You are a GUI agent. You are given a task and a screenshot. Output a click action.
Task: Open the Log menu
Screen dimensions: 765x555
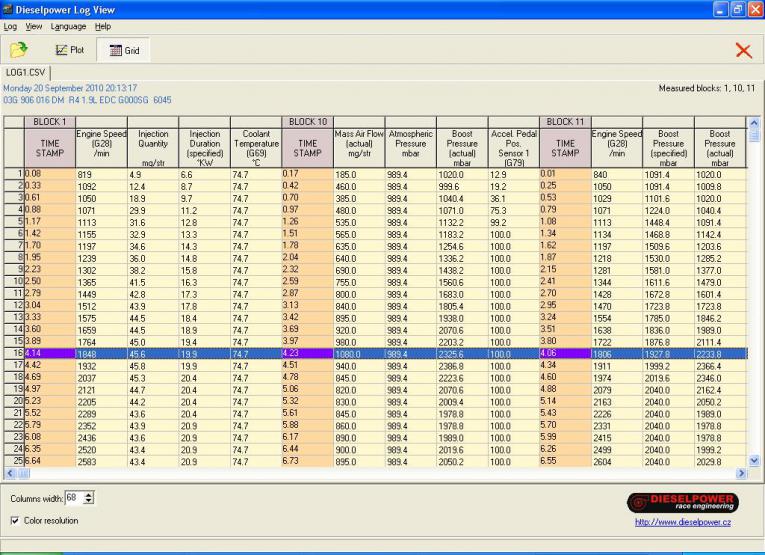pyautogui.click(x=10, y=26)
